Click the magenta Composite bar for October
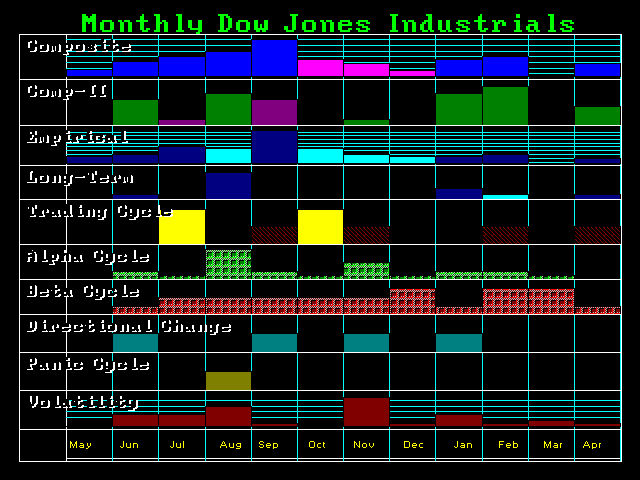 [320, 68]
